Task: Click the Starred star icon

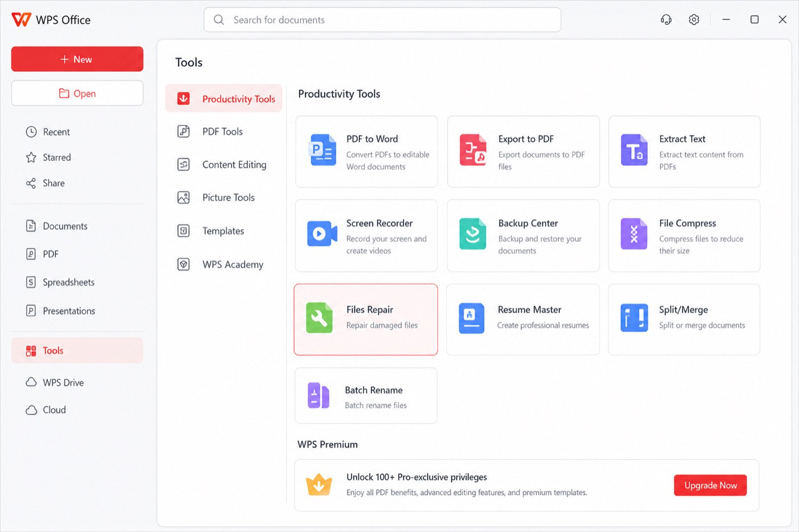Action: pos(31,157)
